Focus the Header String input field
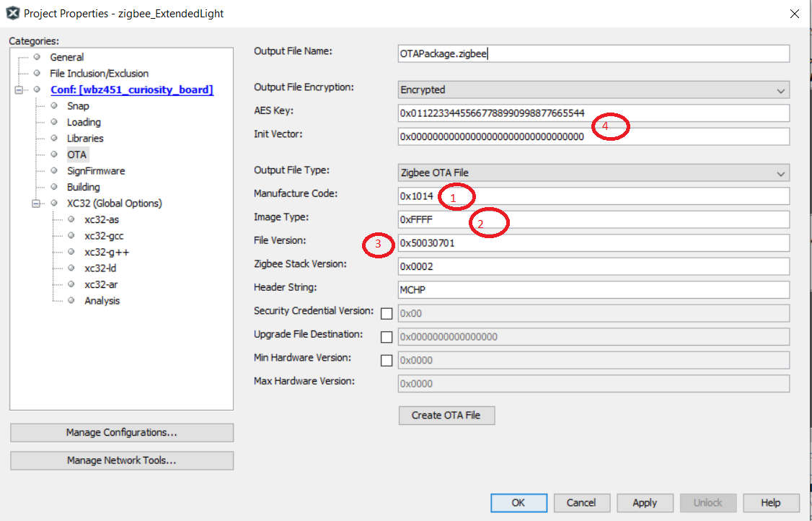 [x=593, y=289]
